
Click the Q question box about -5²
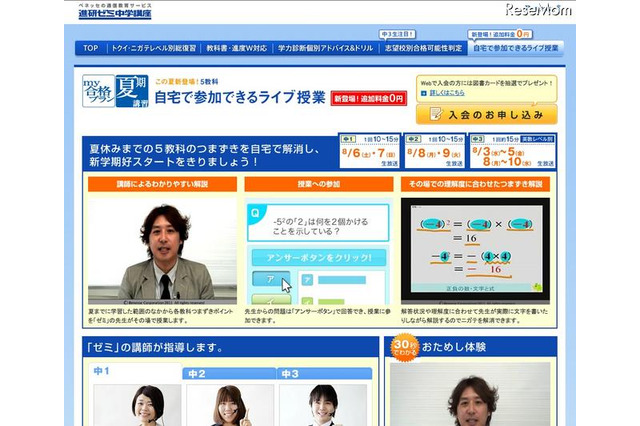(318, 223)
